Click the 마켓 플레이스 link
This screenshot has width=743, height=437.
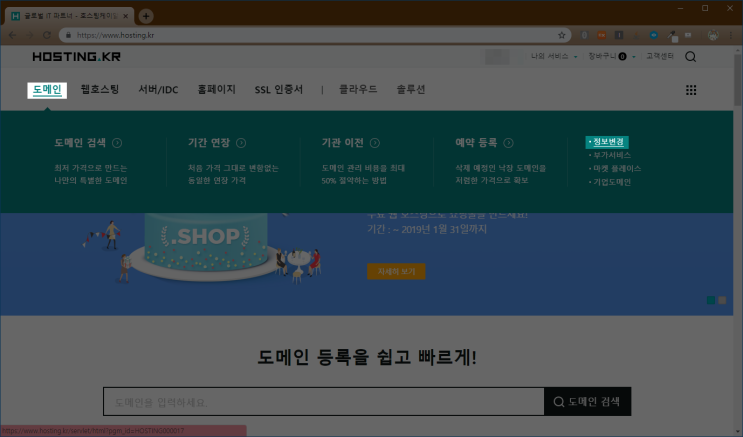(615, 168)
